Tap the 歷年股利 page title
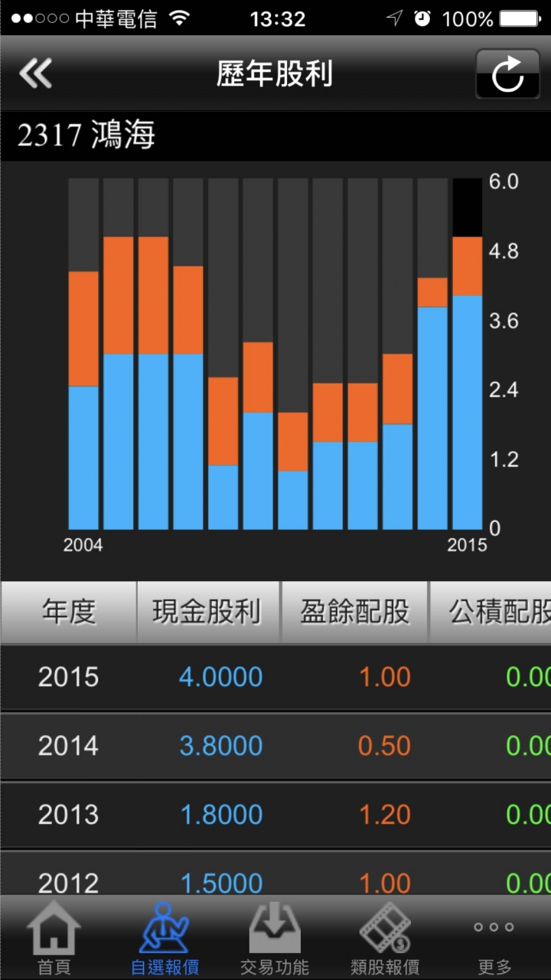Image resolution: width=551 pixels, height=980 pixels. [x=275, y=74]
